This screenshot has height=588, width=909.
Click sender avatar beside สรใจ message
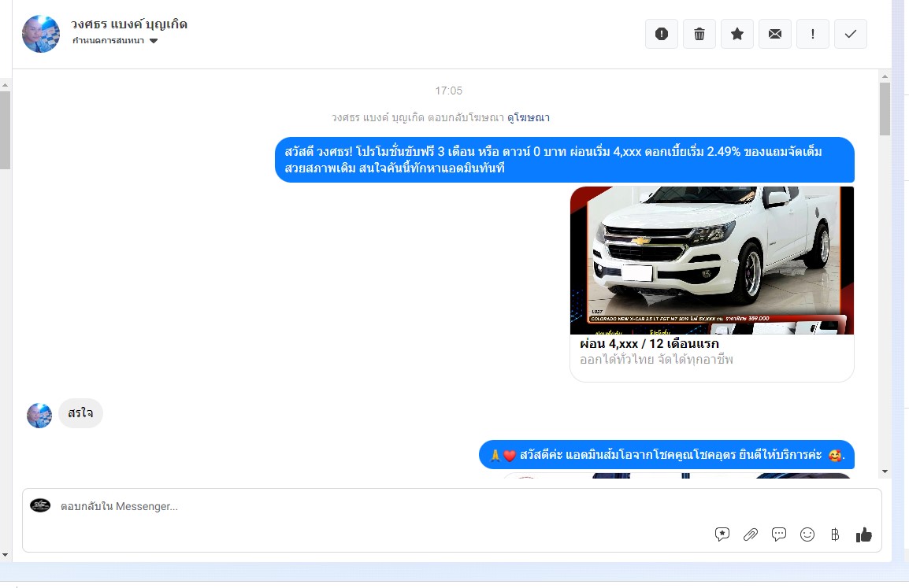tap(39, 416)
